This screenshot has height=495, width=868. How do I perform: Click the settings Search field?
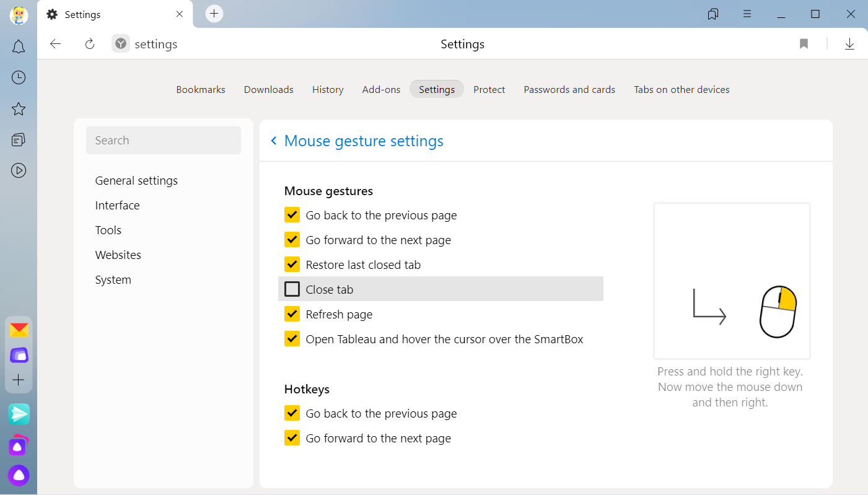click(x=164, y=141)
